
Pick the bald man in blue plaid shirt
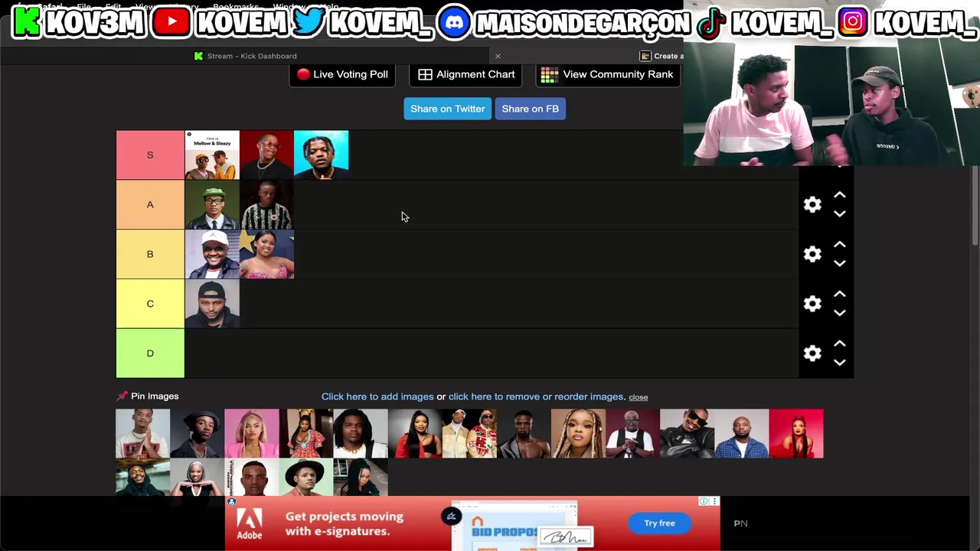tap(741, 433)
